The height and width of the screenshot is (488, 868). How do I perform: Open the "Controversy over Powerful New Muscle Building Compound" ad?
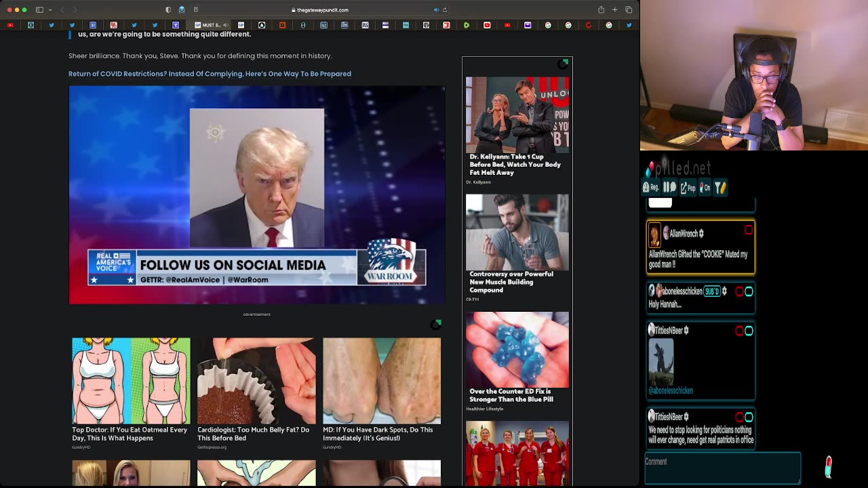tap(511, 282)
